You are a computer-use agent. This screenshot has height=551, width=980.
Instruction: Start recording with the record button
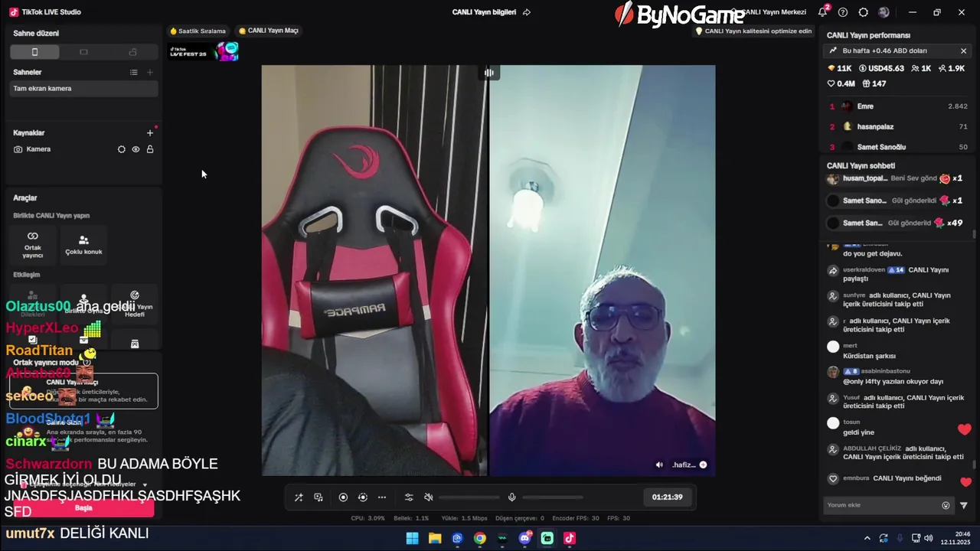(x=343, y=497)
